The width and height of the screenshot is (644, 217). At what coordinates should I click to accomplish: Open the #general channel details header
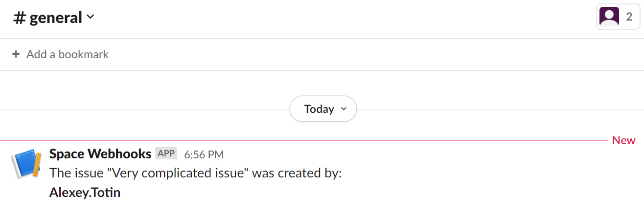click(54, 18)
